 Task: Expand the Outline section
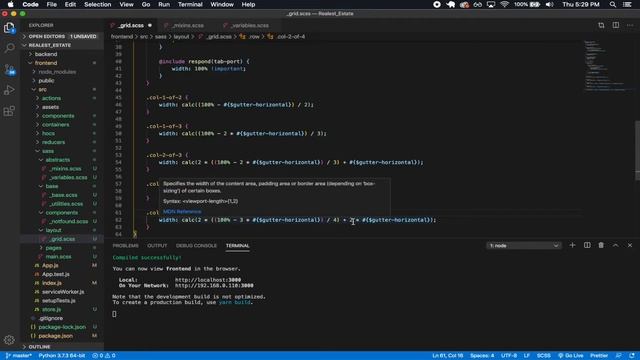(x=62, y=347)
